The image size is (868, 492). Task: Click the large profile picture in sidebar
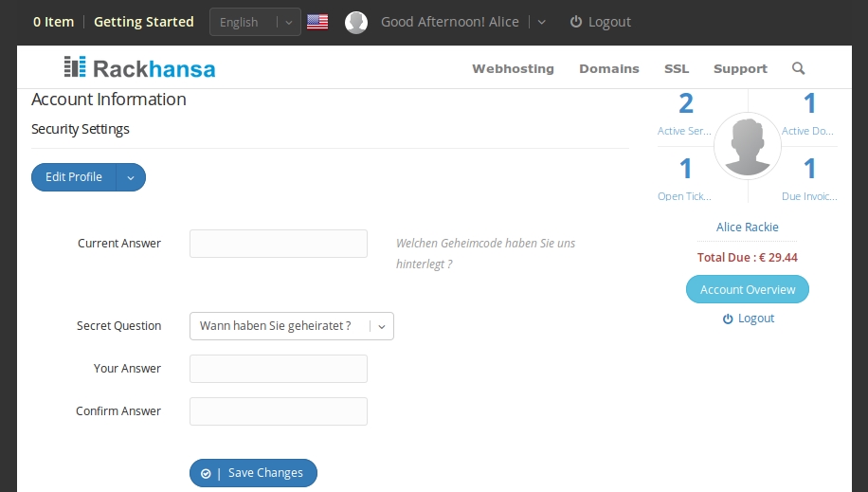coord(748,146)
